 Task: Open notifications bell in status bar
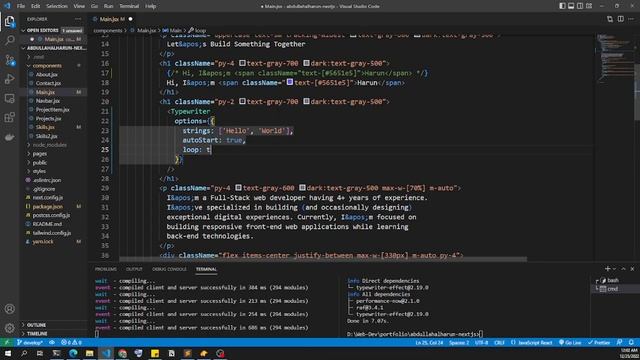631,342
